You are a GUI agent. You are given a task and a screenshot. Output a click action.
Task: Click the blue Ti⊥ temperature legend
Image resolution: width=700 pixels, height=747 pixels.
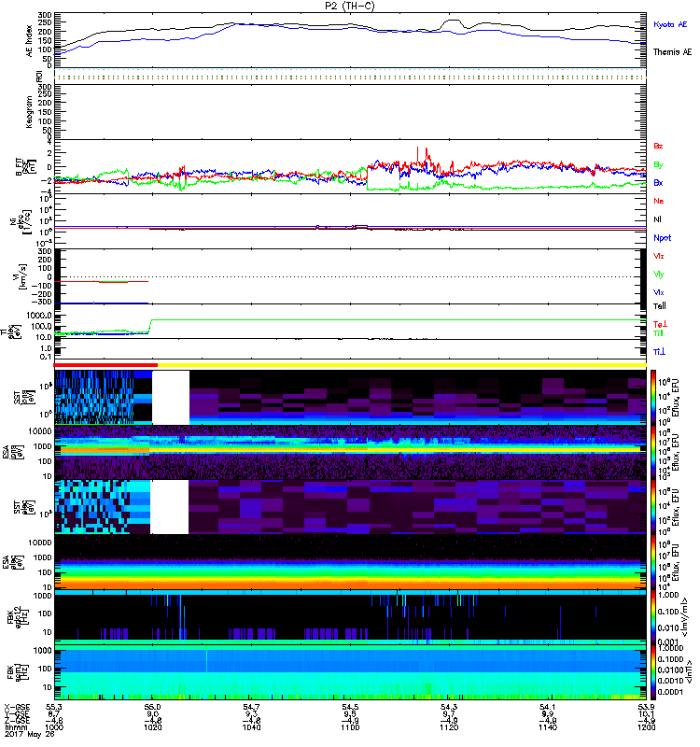coord(659,352)
